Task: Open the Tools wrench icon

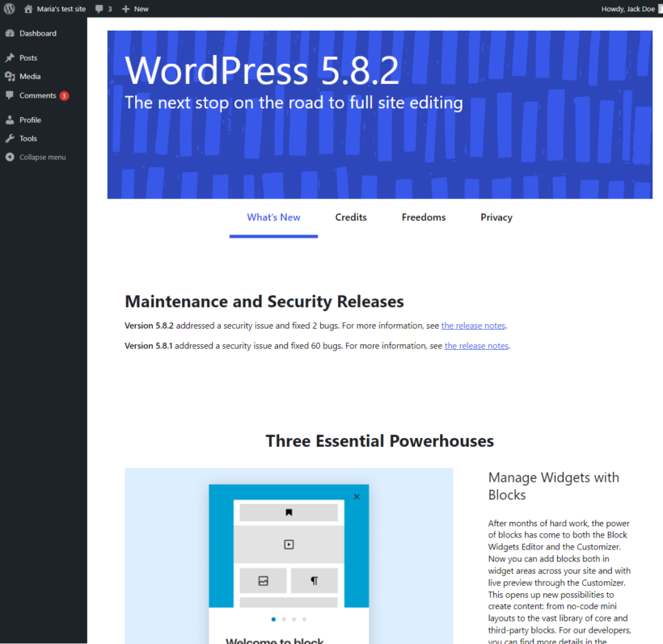Action: click(10, 138)
